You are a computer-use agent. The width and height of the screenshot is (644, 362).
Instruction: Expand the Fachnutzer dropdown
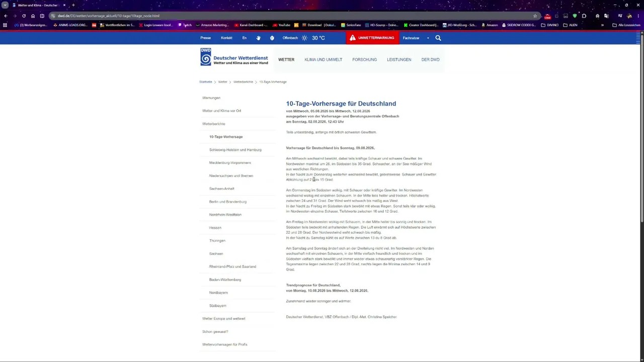[x=416, y=38]
